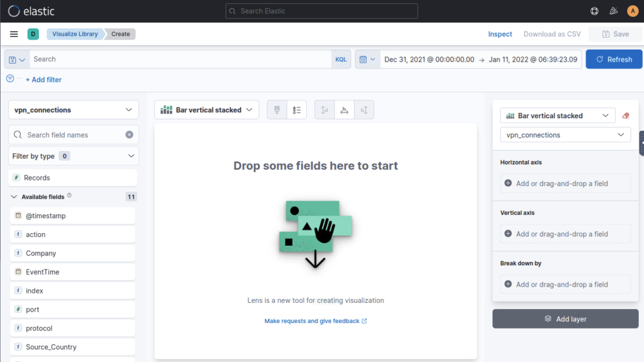The image size is (644, 362).
Task: Open layer vpn_connections data source dropdown
Action: tap(565, 135)
